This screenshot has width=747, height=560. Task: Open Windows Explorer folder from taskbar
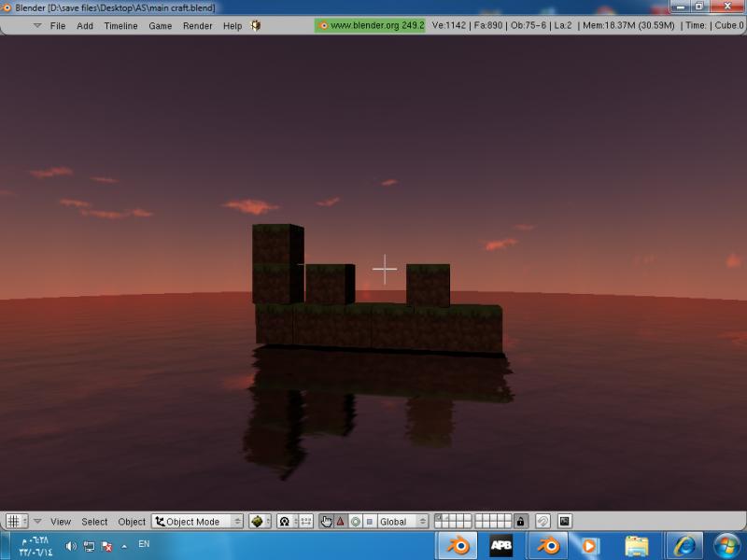tap(637, 546)
